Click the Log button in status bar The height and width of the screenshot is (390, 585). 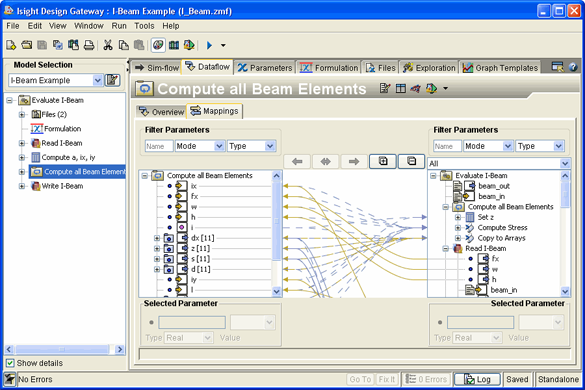tap(477, 379)
